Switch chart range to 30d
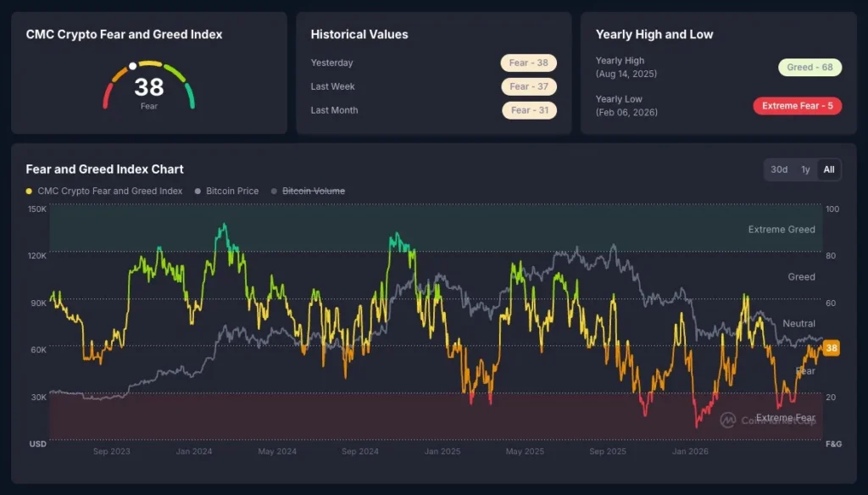Viewport: 868px width, 495px height. pyautogui.click(x=779, y=170)
